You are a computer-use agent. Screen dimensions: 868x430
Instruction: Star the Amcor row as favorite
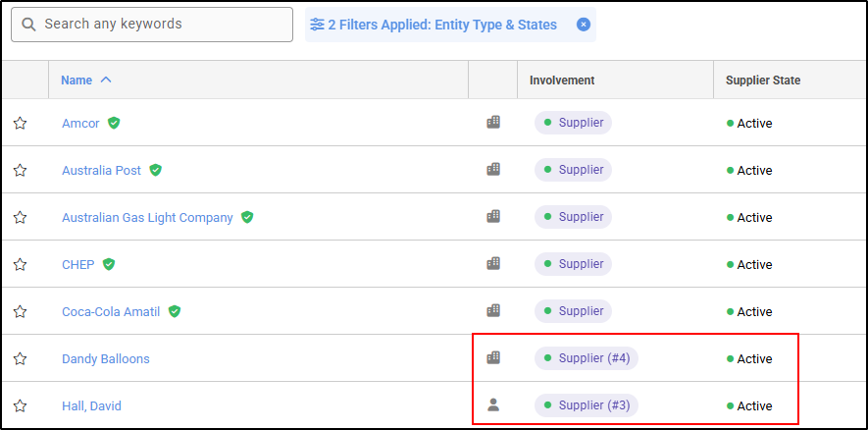(20, 123)
